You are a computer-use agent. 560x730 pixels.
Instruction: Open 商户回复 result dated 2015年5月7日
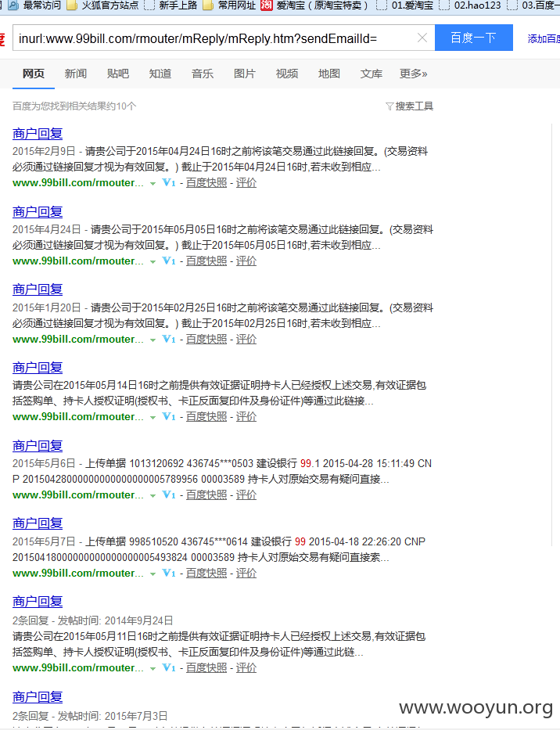point(38,523)
